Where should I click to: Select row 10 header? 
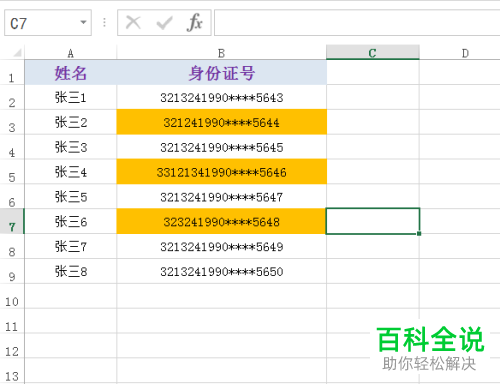click(x=12, y=296)
